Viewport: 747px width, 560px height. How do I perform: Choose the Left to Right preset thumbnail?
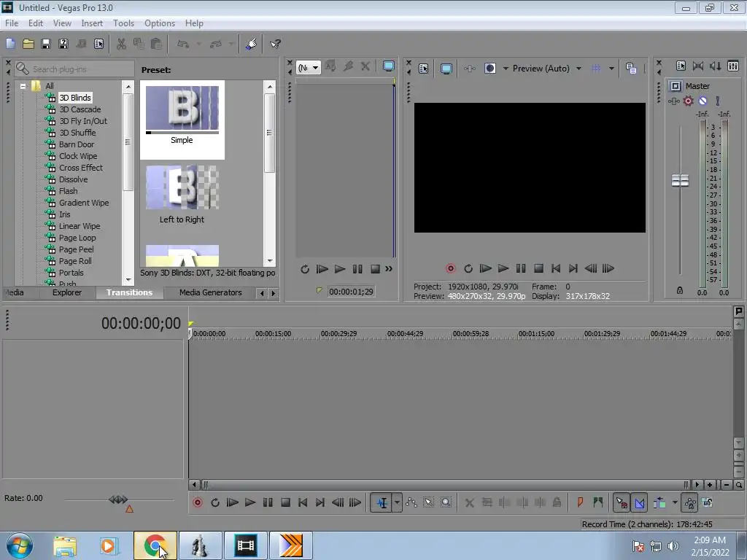[182, 187]
